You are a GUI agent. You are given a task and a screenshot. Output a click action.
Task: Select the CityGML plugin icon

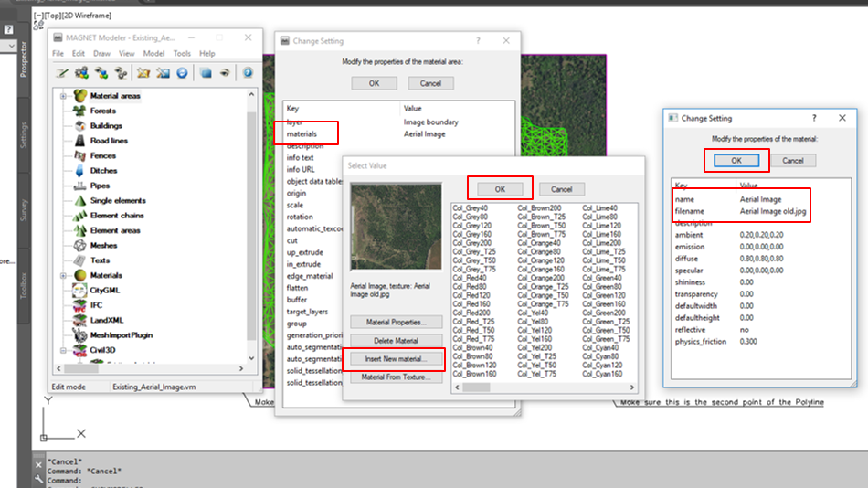(80, 290)
